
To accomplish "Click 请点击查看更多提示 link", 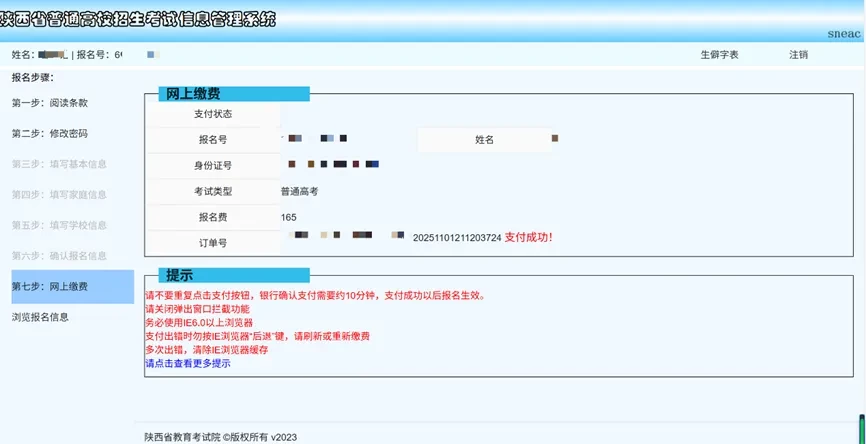I will click(x=188, y=364).
